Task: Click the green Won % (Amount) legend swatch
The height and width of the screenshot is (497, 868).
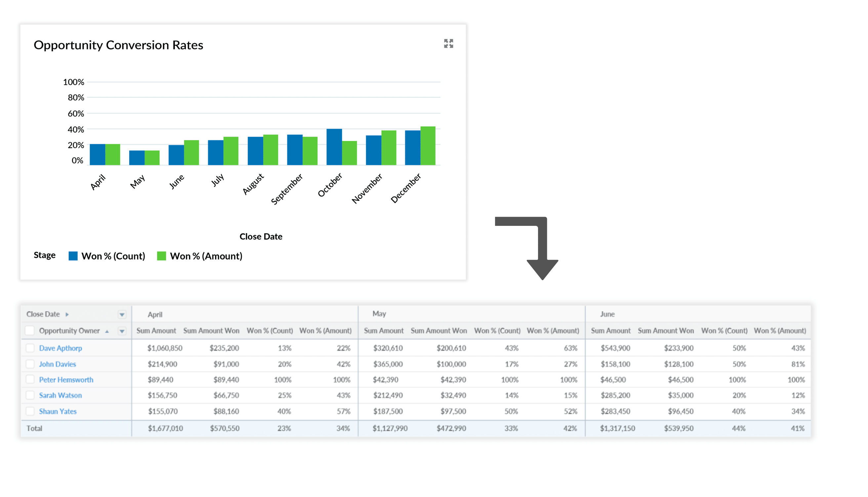Action: coord(161,256)
